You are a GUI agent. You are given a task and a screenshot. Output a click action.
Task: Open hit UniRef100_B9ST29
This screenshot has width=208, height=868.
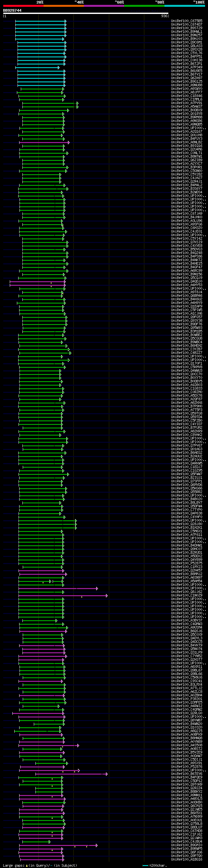187,28
